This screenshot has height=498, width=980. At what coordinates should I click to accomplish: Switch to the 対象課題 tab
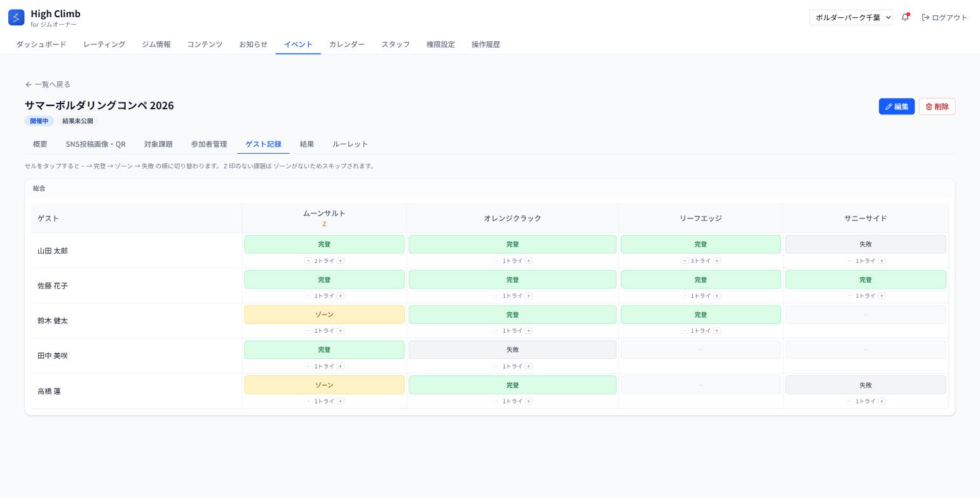pos(158,144)
